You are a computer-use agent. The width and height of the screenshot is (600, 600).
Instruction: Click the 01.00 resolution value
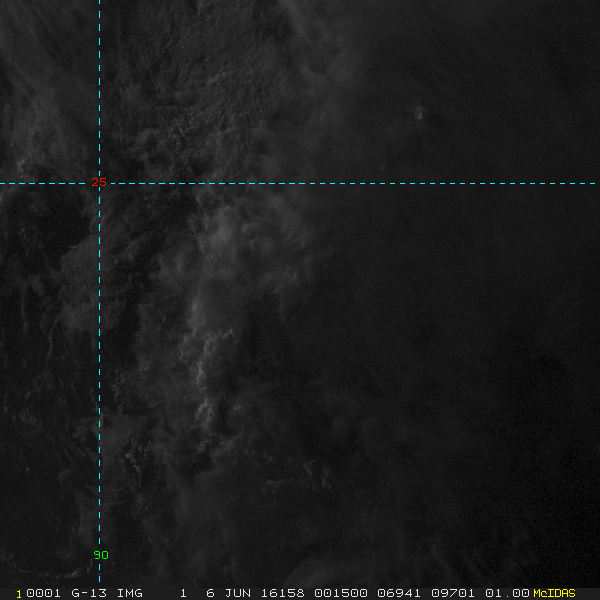(x=507, y=593)
